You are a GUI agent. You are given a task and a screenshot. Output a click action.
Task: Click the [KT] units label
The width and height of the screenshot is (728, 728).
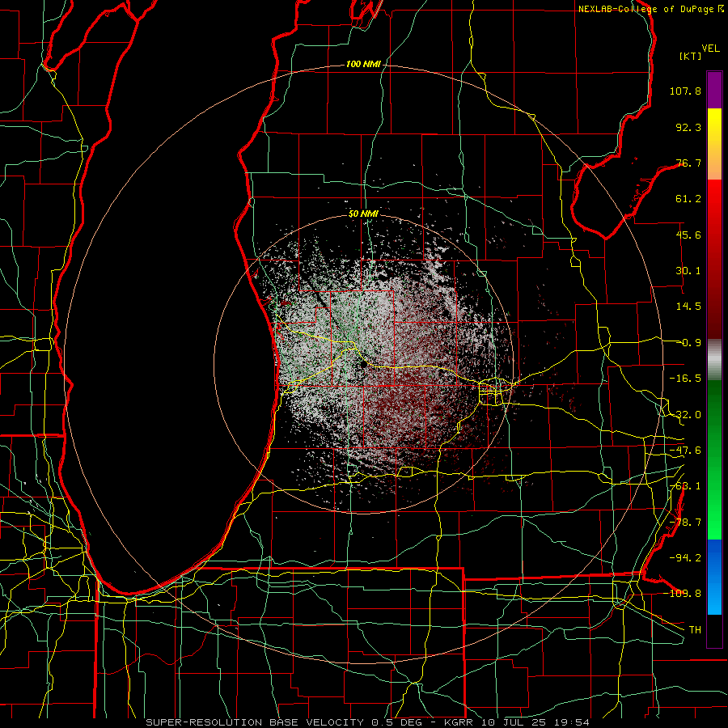[691, 56]
